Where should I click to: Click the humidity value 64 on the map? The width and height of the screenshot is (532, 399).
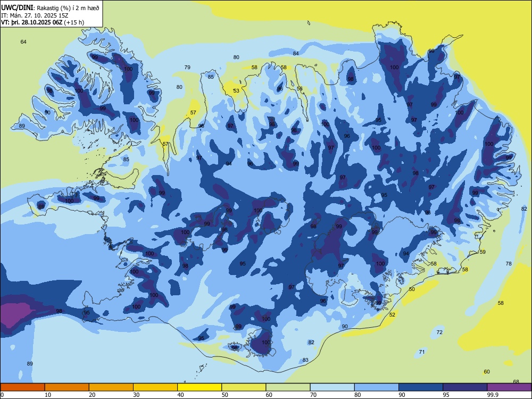23,41
